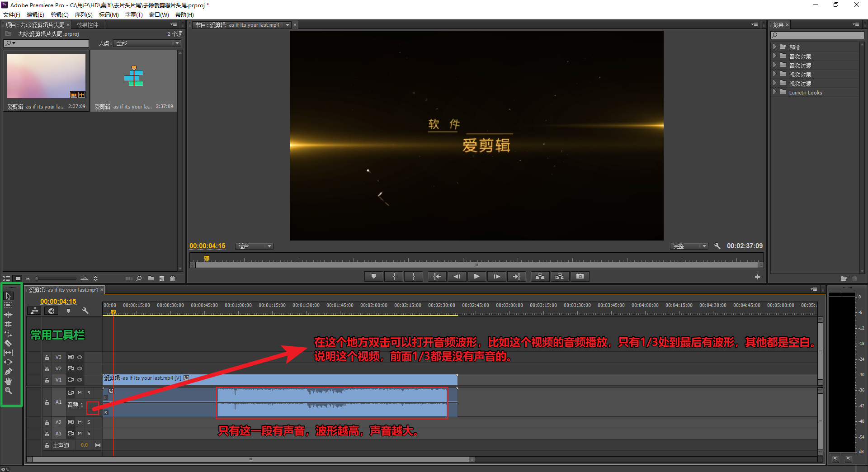
Task: Open the Program monitor button editor plus
Action: point(757,277)
